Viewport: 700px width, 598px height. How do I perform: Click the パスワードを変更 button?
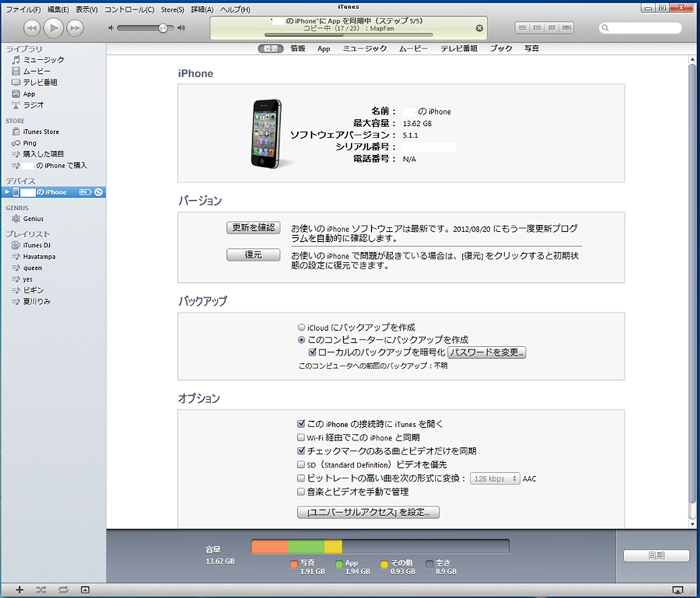pyautogui.click(x=487, y=352)
